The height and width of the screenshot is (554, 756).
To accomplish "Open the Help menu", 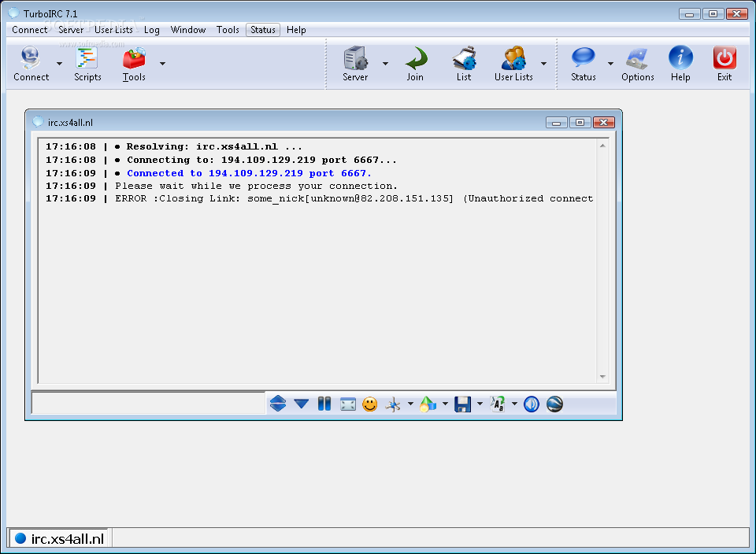I will coord(296,30).
